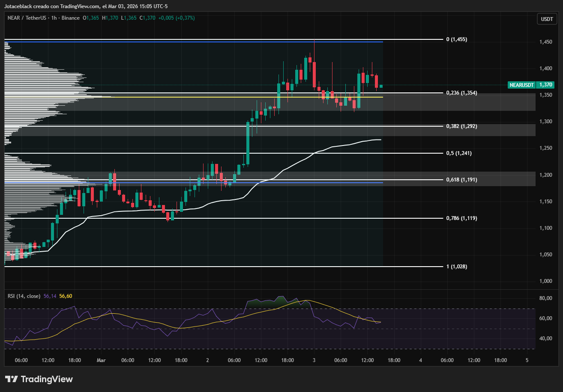Click the 1,450 price axis label
Viewport: 563px width, 392px height.
click(545, 42)
